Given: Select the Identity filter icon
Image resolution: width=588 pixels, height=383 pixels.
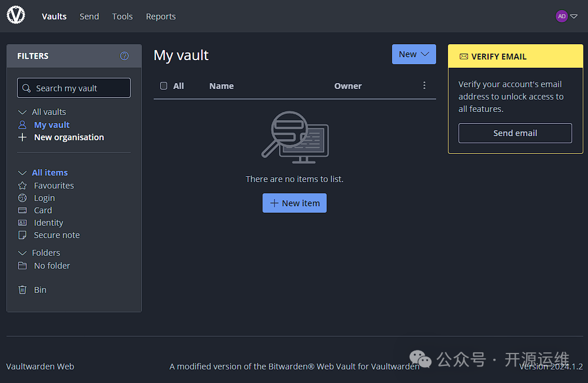Looking at the screenshot, I should pos(24,222).
